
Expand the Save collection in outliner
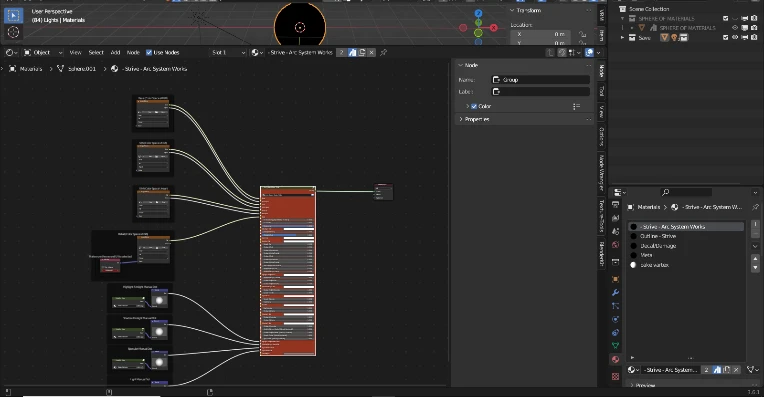[623, 38]
